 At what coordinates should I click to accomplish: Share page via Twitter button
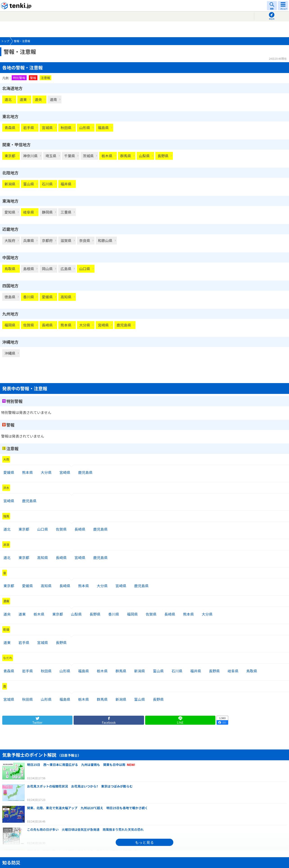pos(37,720)
